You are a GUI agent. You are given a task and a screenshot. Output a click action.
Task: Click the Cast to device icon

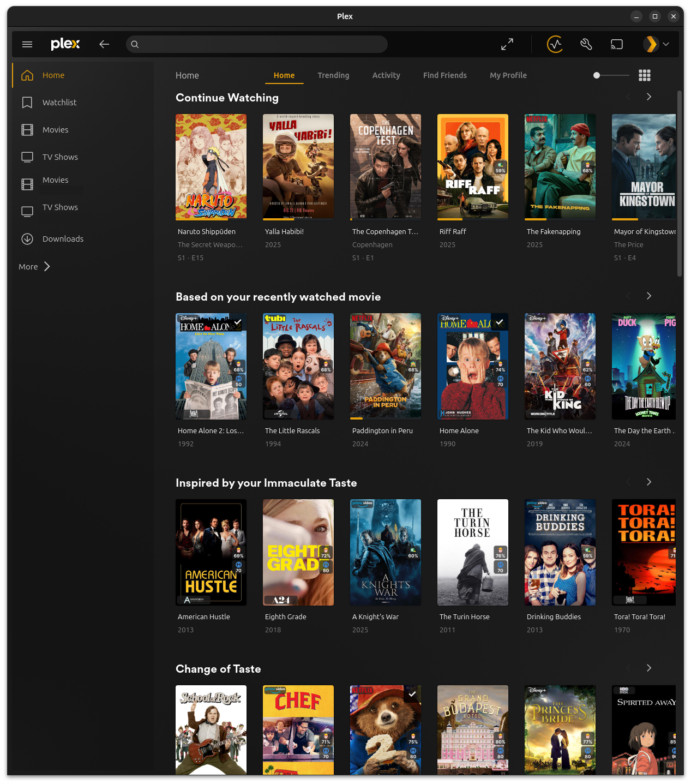(617, 44)
